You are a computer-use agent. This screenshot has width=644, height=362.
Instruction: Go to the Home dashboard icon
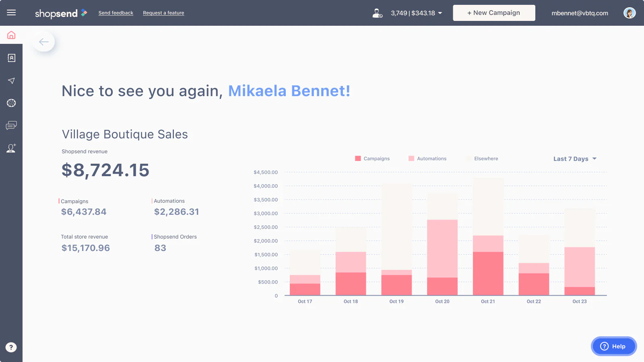click(11, 35)
